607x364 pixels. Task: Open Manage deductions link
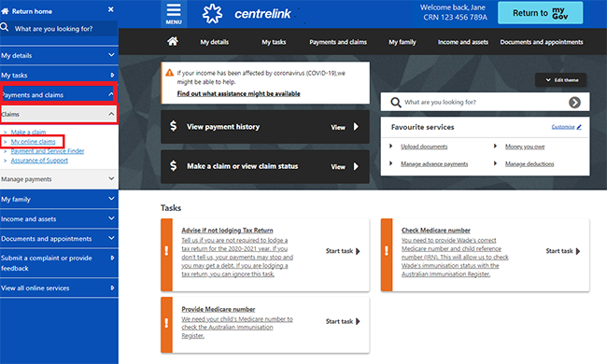pos(529,164)
